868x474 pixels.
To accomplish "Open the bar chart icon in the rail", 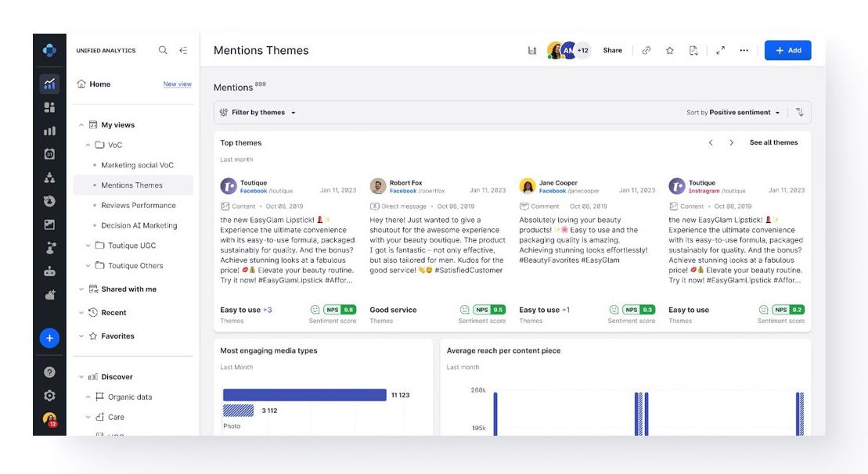I will tap(49, 131).
